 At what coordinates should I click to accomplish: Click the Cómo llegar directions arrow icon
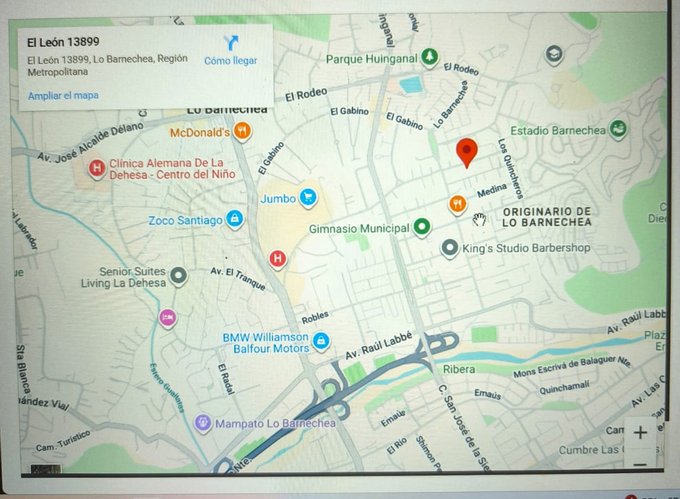click(231, 43)
